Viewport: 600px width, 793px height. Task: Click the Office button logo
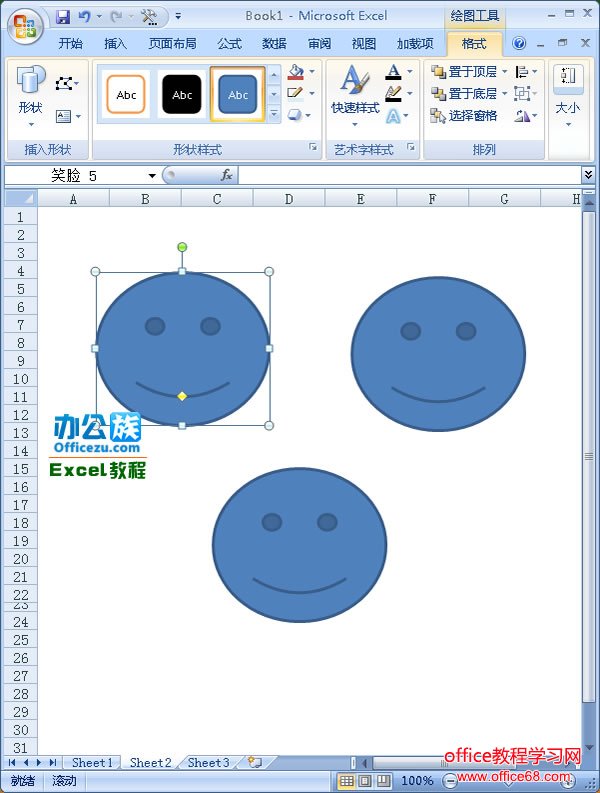[25, 25]
